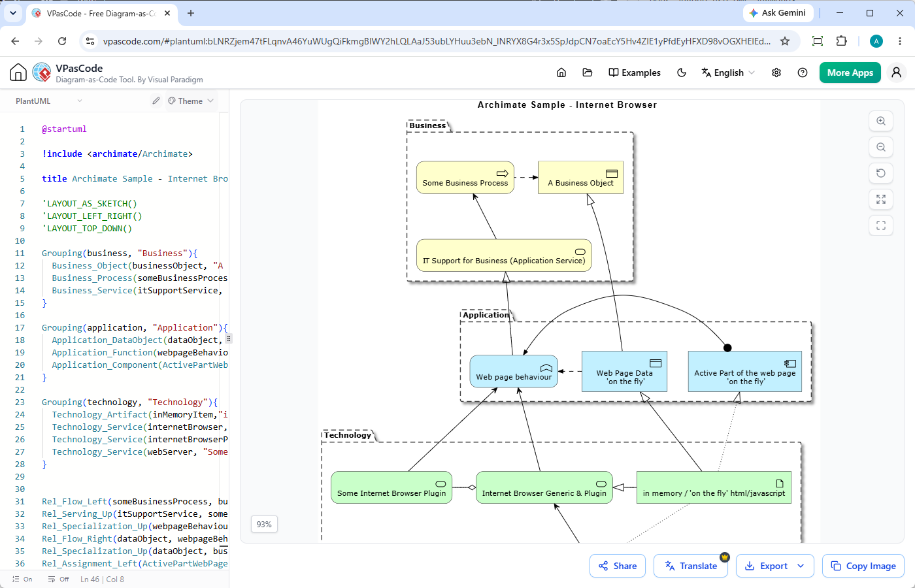The height and width of the screenshot is (588, 915).
Task: Open the Theme dropdown
Action: [191, 101]
